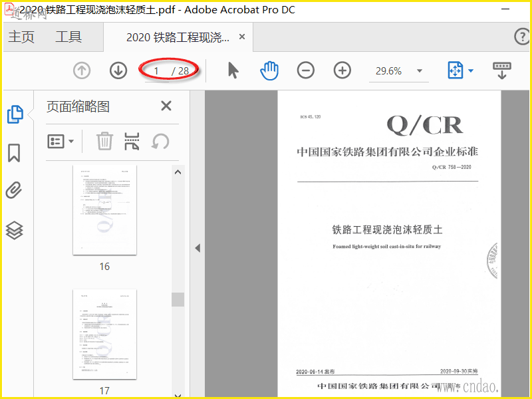Open layers panel icon
The height and width of the screenshot is (399, 532).
[14, 230]
